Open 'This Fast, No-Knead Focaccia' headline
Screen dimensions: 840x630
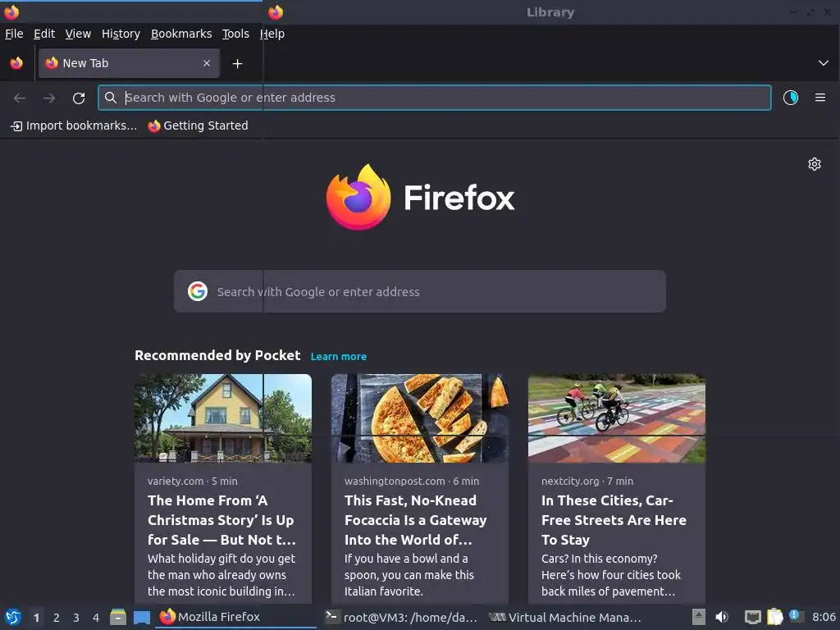pyautogui.click(x=416, y=519)
